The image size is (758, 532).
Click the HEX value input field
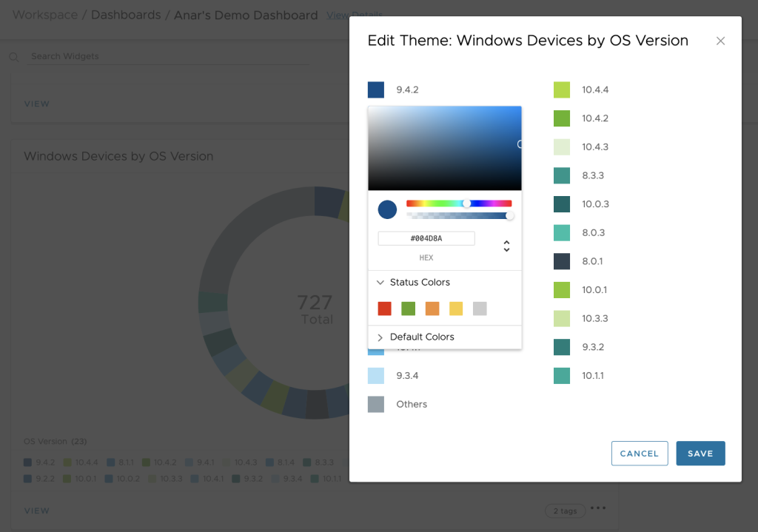pyautogui.click(x=426, y=238)
